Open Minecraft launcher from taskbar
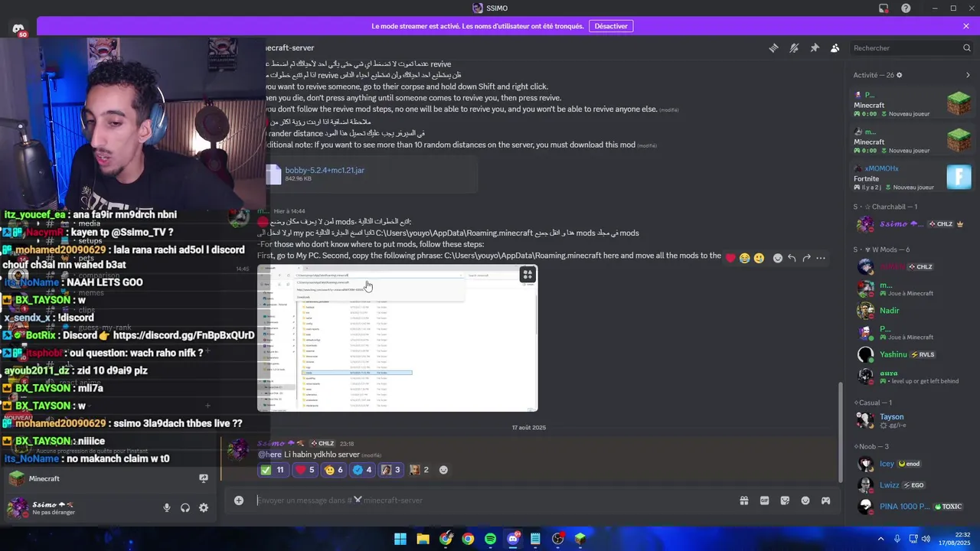Viewport: 980px width, 551px height. tap(580, 539)
